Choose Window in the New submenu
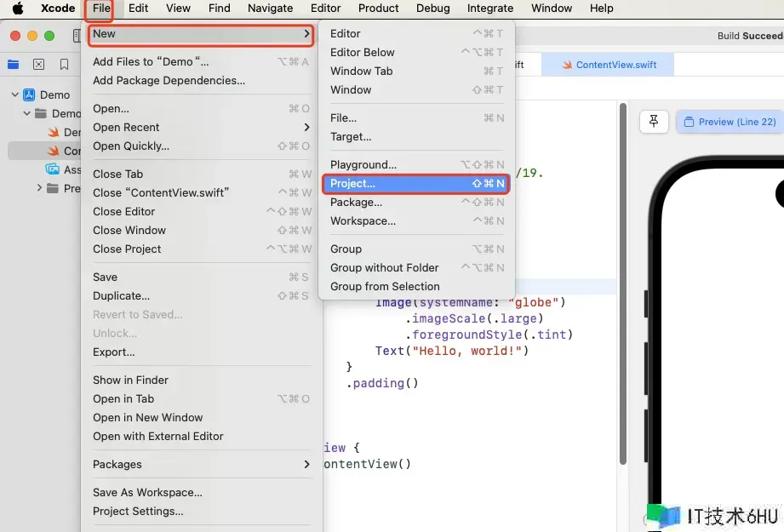The image size is (784, 532). pos(416,90)
